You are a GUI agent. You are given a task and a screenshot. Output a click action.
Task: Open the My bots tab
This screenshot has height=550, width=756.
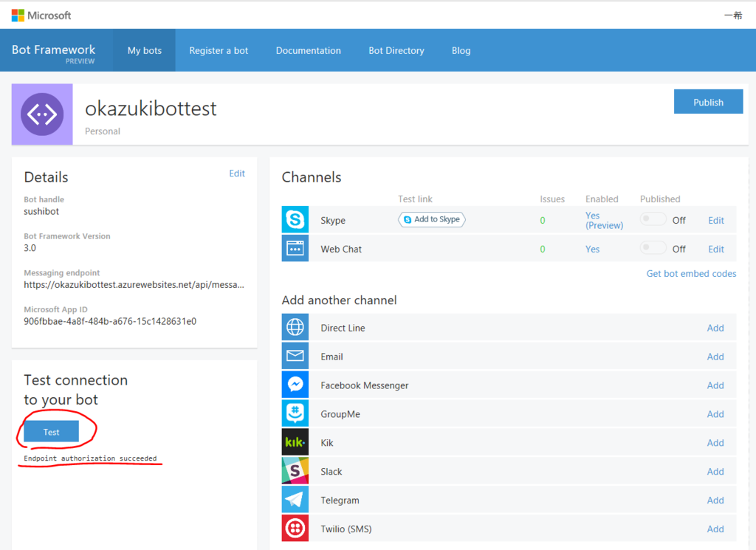coord(145,50)
